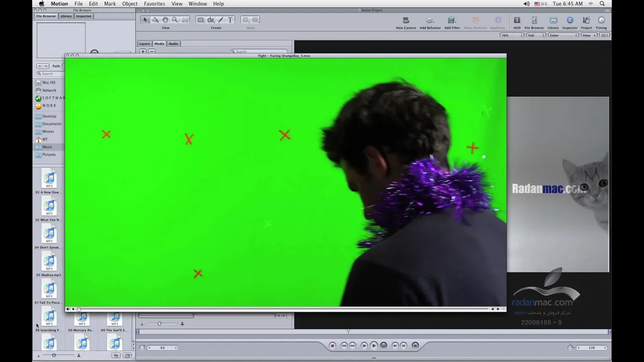Click the minus remove-media button

click(x=151, y=51)
